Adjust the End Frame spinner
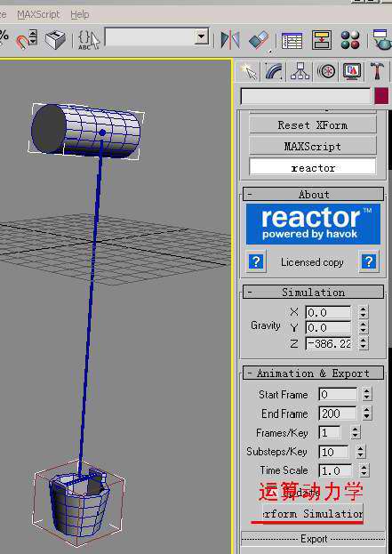 coord(367,413)
